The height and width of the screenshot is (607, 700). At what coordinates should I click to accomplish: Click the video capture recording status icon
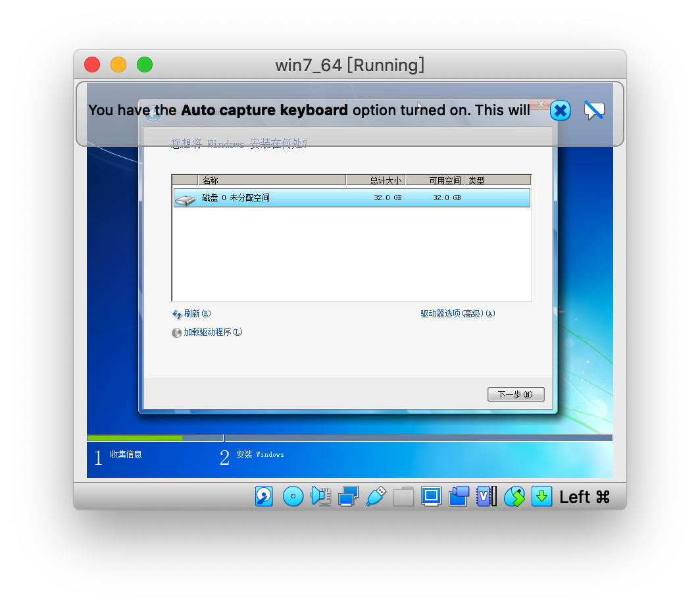pos(459,496)
